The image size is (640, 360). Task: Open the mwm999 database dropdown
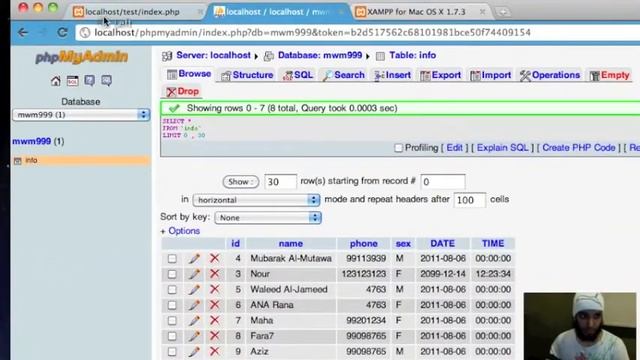click(x=81, y=115)
